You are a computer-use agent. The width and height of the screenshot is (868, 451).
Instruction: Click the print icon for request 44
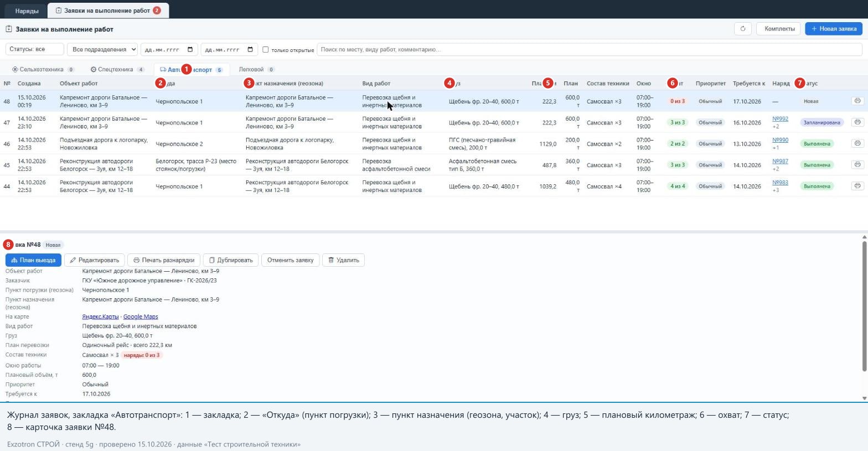pos(857,186)
